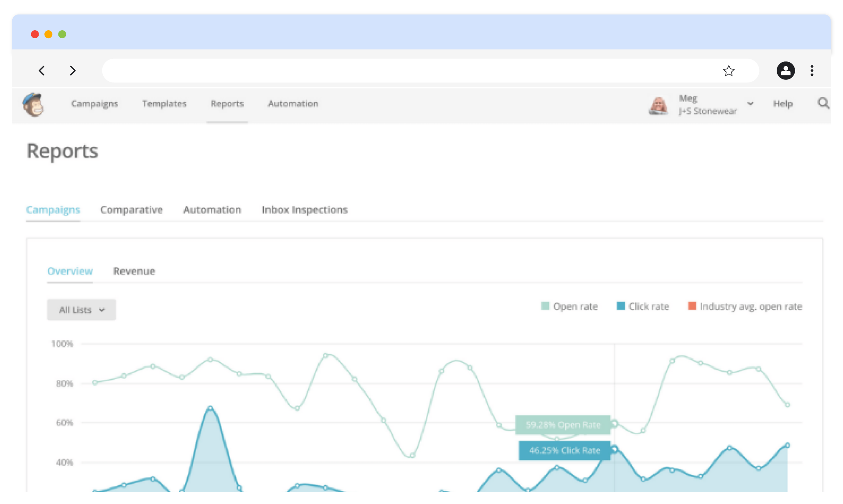This screenshot has width=843, height=504.
Task: Click Meg's account avatar photo
Action: click(x=658, y=105)
